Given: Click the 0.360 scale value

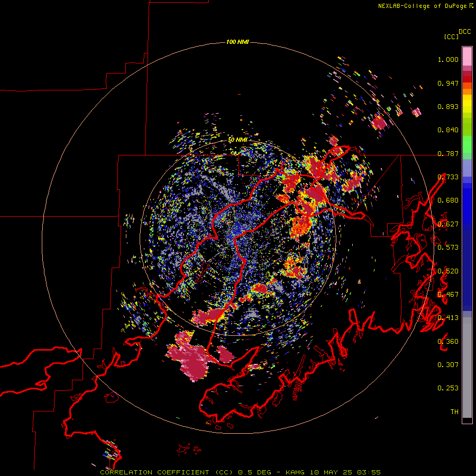Looking at the screenshot, I should pos(448,342).
